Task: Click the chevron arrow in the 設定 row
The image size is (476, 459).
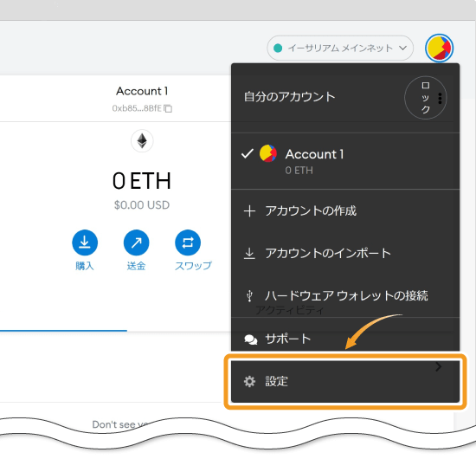Action: pyautogui.click(x=438, y=366)
